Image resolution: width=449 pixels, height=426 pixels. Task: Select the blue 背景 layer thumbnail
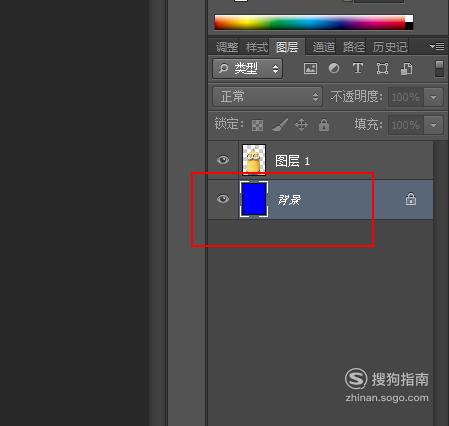pyautogui.click(x=254, y=199)
